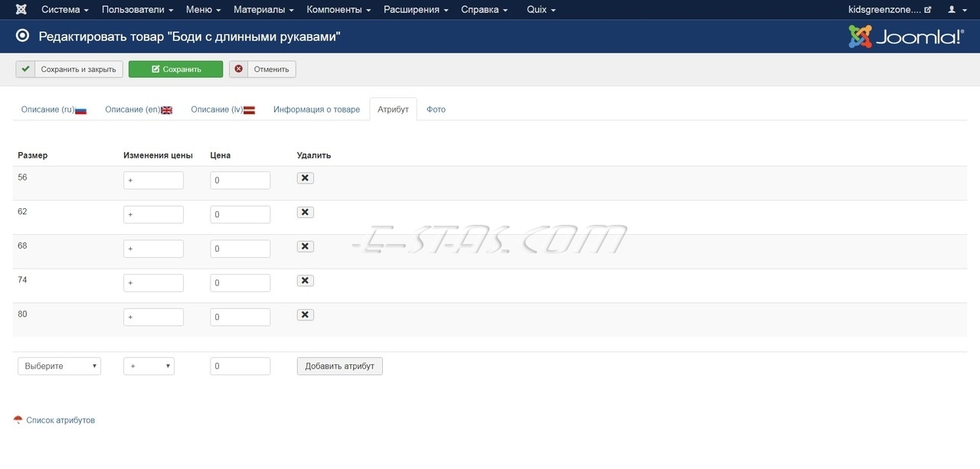Open the Расширения menu
Screen dimensions: 980x469
pos(416,9)
